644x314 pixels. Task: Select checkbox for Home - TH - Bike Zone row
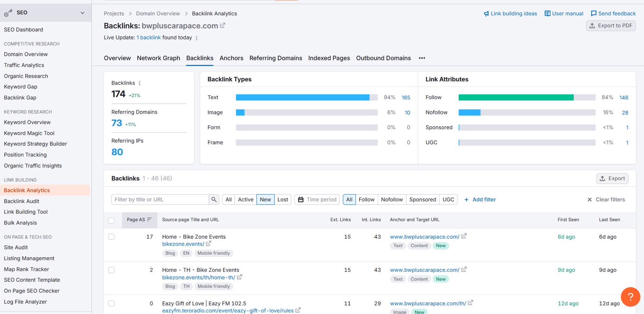[x=111, y=270]
